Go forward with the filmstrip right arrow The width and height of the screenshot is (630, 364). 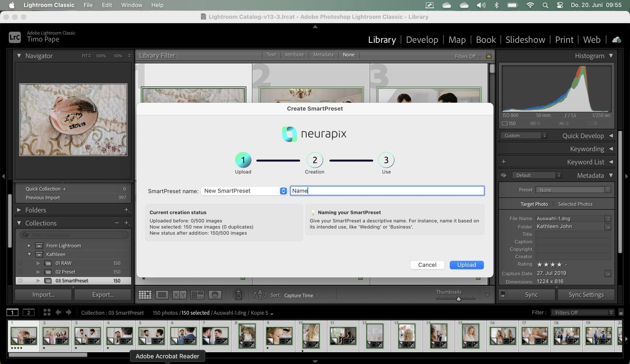point(69,312)
